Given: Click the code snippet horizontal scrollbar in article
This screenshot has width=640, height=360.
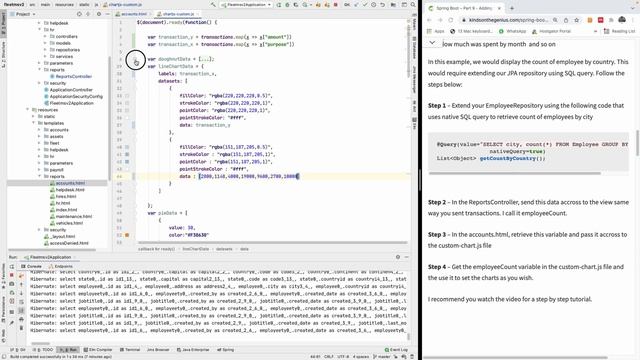Looking at the screenshot, I should [515, 173].
